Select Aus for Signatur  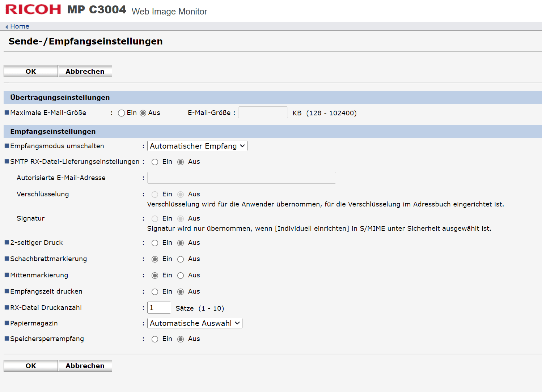181,219
